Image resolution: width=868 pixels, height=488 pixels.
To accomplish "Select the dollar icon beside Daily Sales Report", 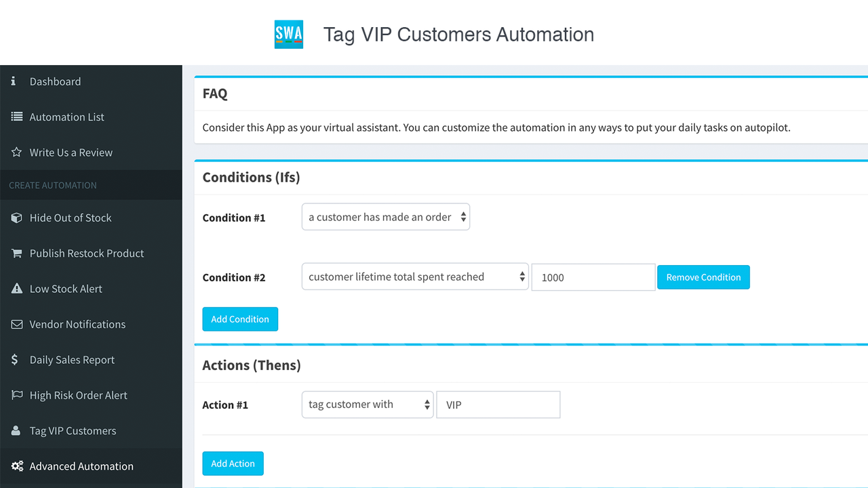I will click(14, 359).
